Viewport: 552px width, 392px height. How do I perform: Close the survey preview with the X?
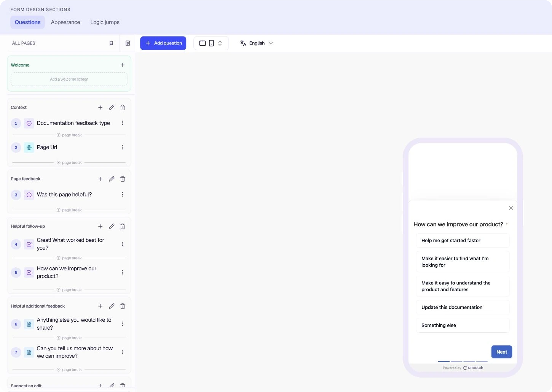click(x=511, y=208)
